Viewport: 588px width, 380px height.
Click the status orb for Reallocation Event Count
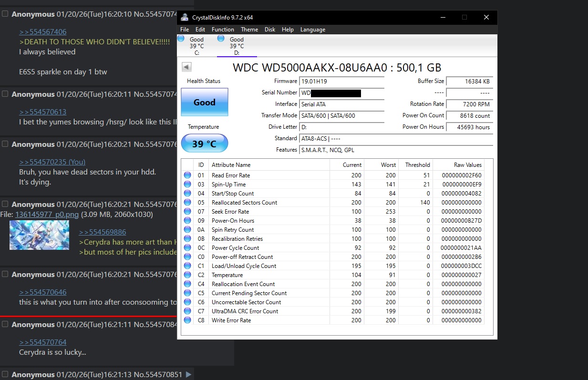click(x=187, y=284)
